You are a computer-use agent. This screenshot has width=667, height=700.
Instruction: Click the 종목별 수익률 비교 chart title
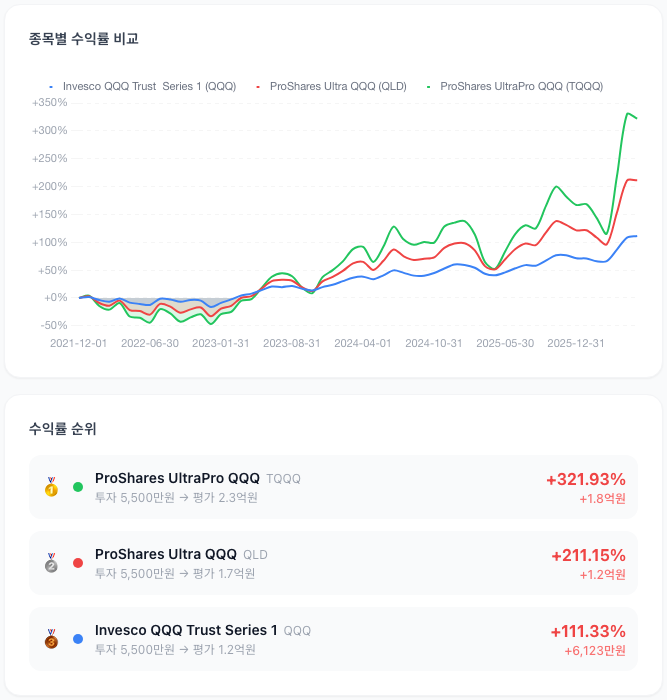[83, 39]
